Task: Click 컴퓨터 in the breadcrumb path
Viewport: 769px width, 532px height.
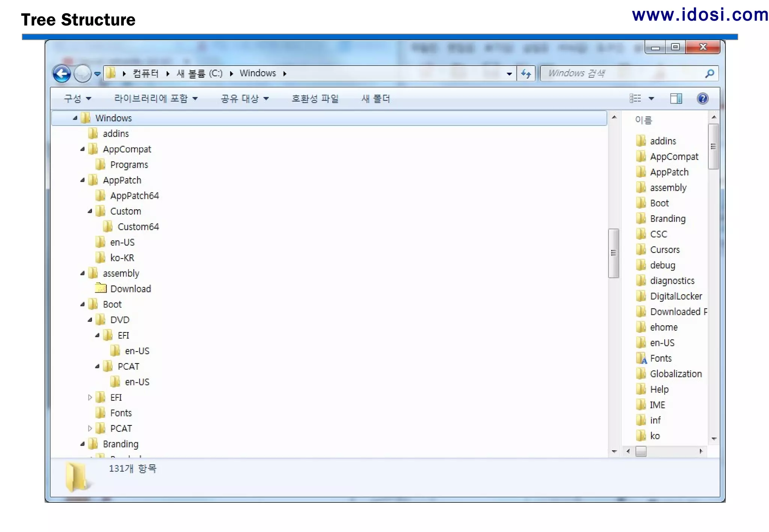Action: [146, 74]
